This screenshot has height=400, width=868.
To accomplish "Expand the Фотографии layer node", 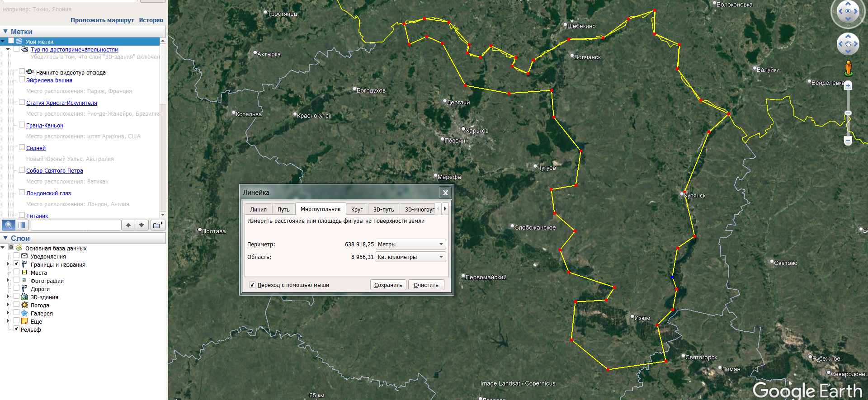I will click(8, 280).
